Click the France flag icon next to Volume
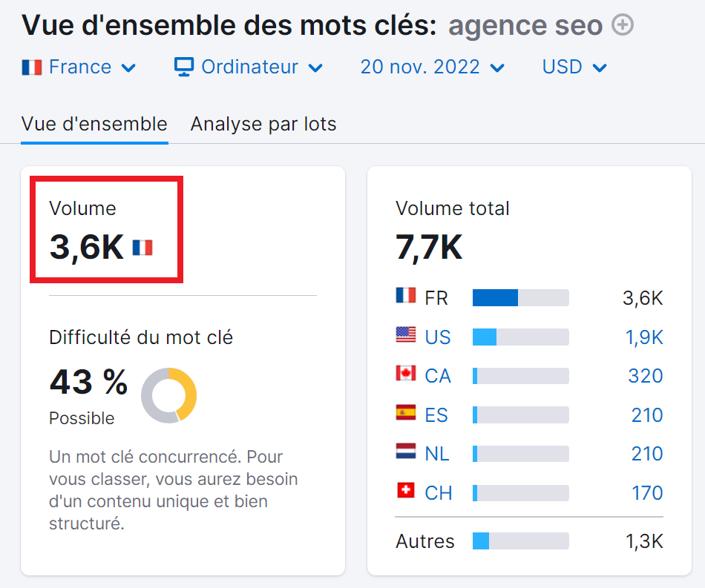 tap(142, 248)
